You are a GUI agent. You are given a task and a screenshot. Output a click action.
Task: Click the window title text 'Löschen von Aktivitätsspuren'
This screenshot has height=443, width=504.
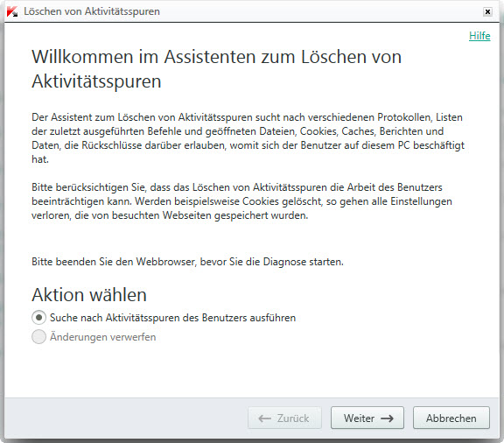tap(92, 11)
